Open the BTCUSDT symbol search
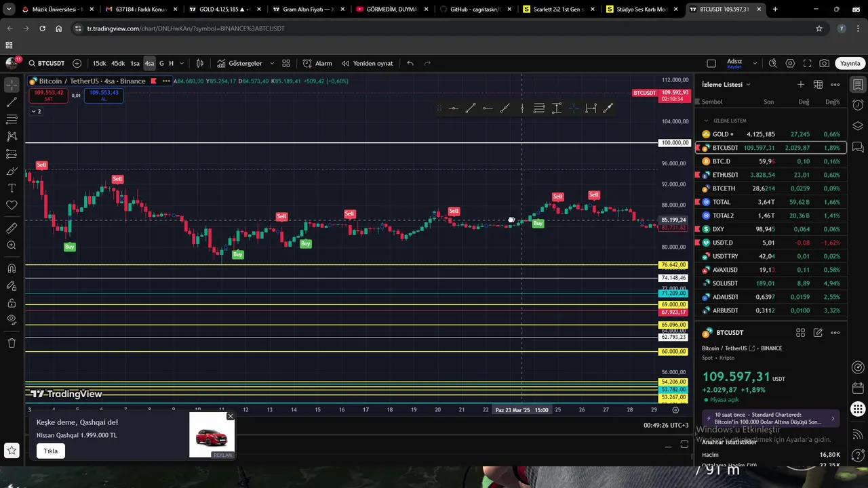The width and height of the screenshot is (868, 488). click(x=46, y=63)
